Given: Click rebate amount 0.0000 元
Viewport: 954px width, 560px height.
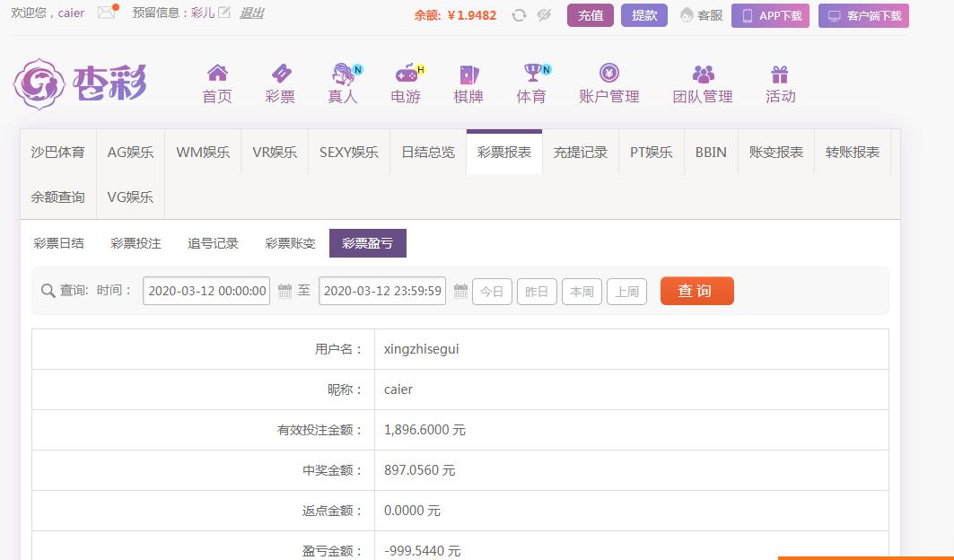Looking at the screenshot, I should tap(412, 511).
